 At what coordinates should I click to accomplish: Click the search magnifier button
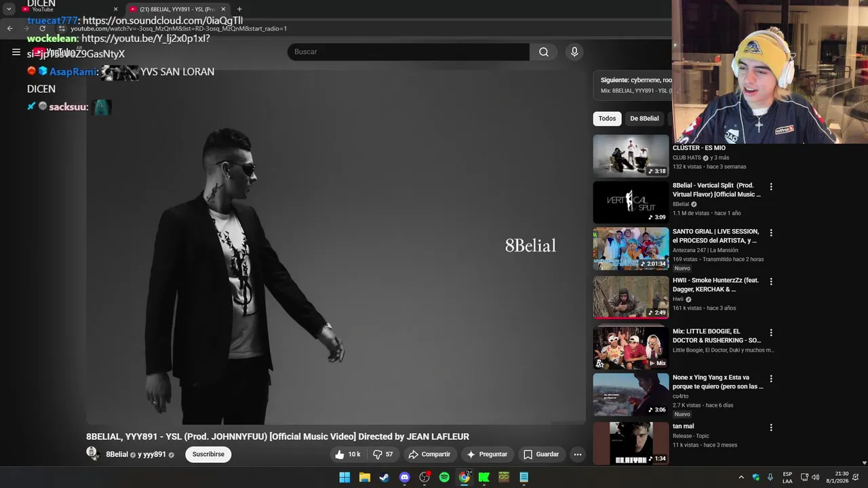[x=544, y=52]
